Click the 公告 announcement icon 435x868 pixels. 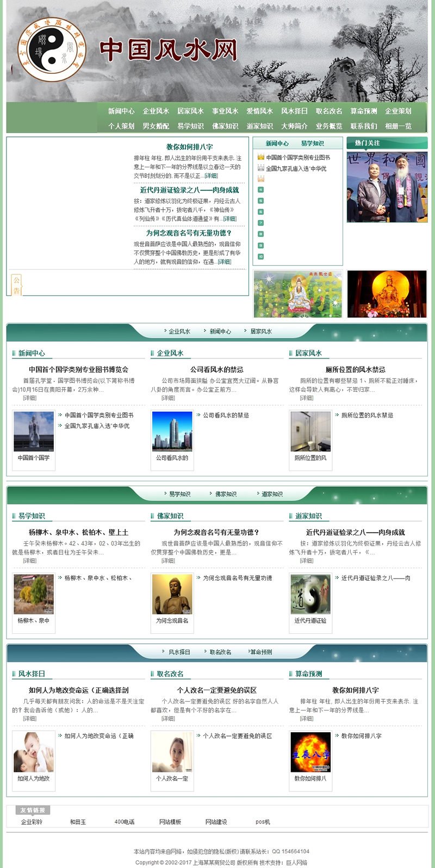click(16, 285)
